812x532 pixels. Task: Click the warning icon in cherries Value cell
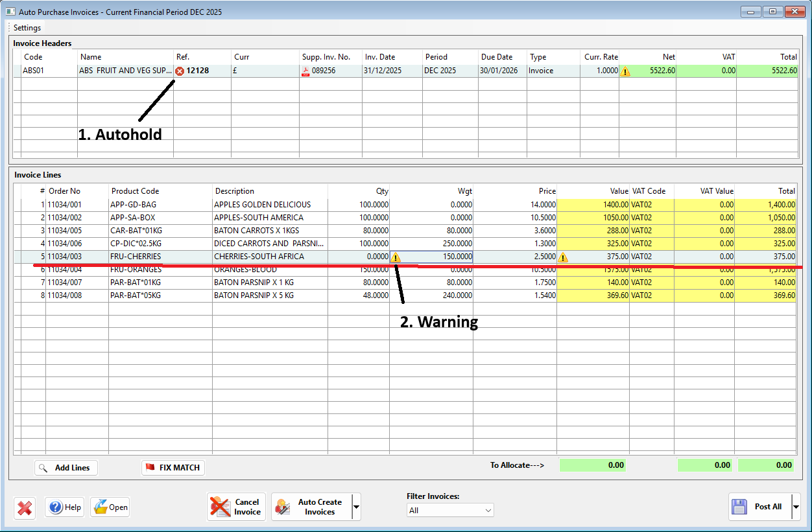coord(562,257)
